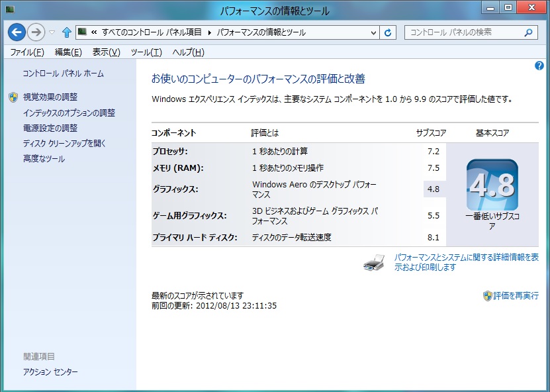Click the グラフィックス: row label
Viewport: 550px width, 392px height.
pyautogui.click(x=175, y=189)
